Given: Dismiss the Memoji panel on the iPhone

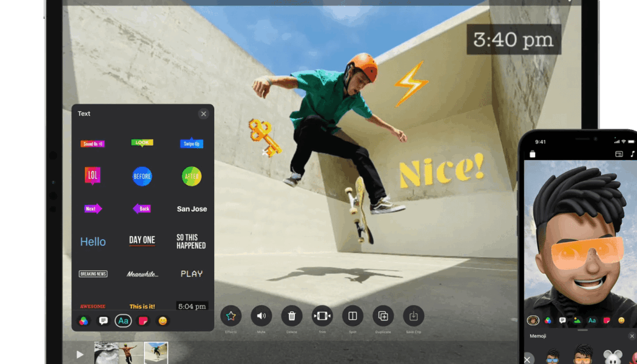Looking at the screenshot, I should coord(632,335).
